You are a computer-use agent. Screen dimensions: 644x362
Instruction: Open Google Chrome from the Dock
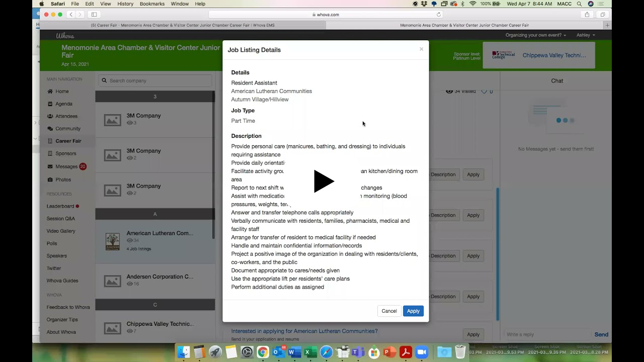(x=263, y=352)
